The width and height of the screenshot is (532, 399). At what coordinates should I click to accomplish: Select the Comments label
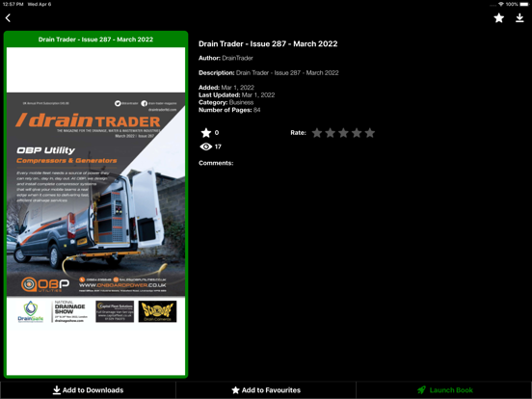coord(216,163)
